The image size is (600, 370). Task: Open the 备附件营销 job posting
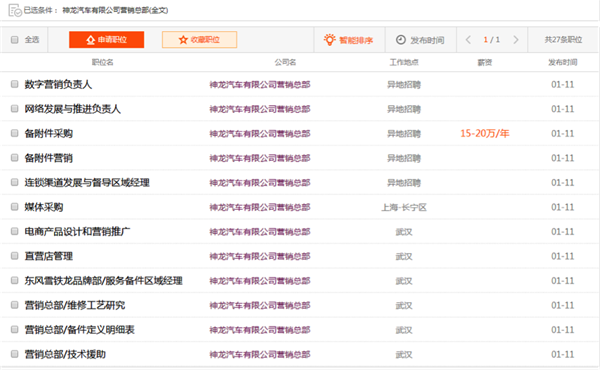[49, 158]
